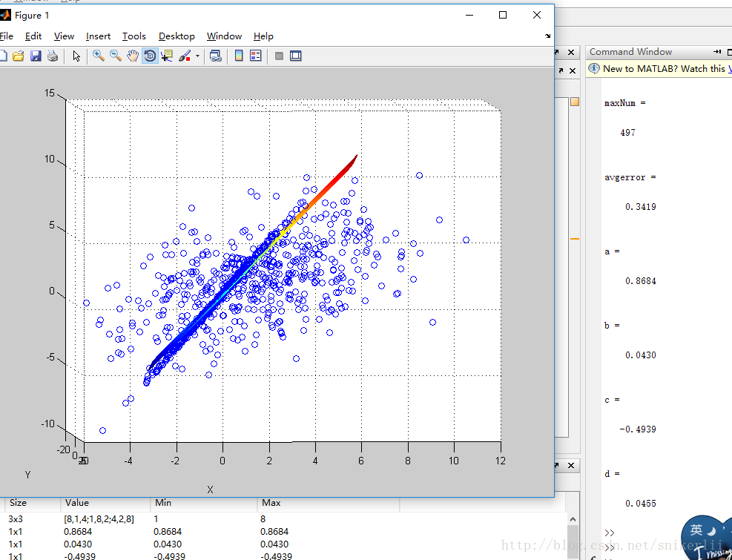Open the Tools menu
The height and width of the screenshot is (560, 732).
point(134,36)
